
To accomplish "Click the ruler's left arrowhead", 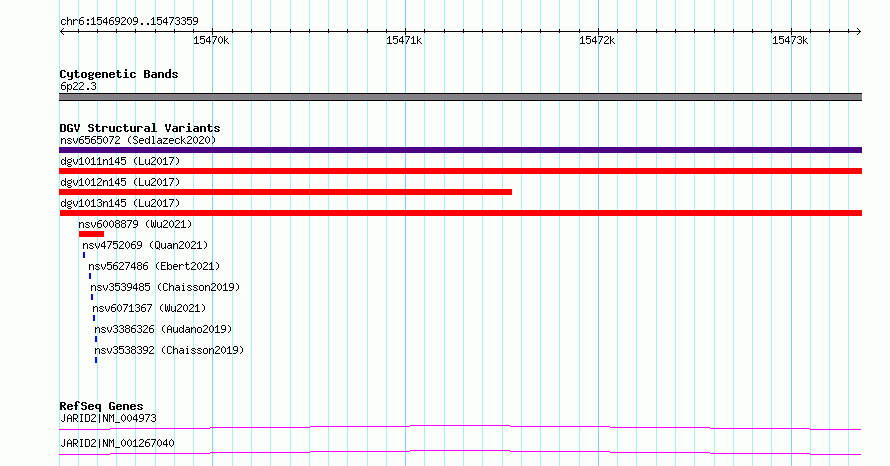I will (x=62, y=31).
